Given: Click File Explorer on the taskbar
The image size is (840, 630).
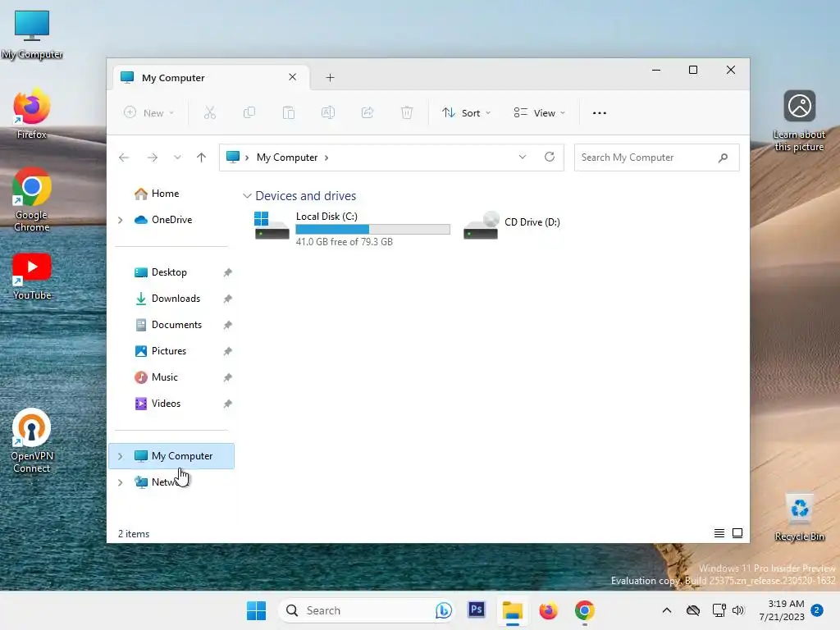Looking at the screenshot, I should tap(512, 610).
